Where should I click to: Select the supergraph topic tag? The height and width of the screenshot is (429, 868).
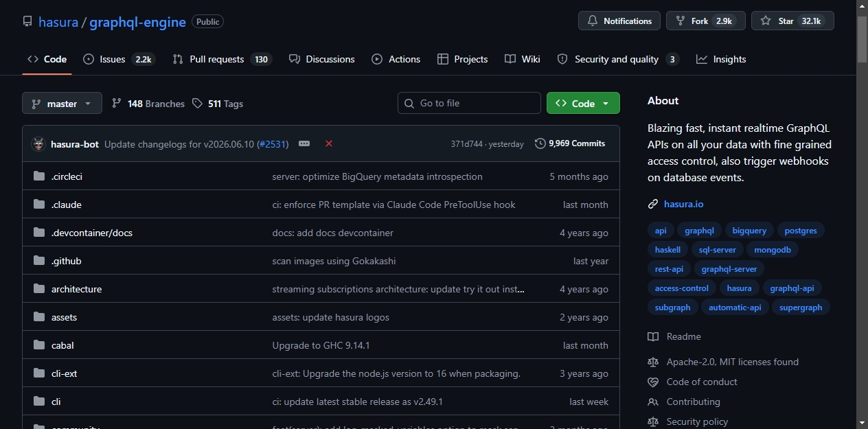pos(801,308)
